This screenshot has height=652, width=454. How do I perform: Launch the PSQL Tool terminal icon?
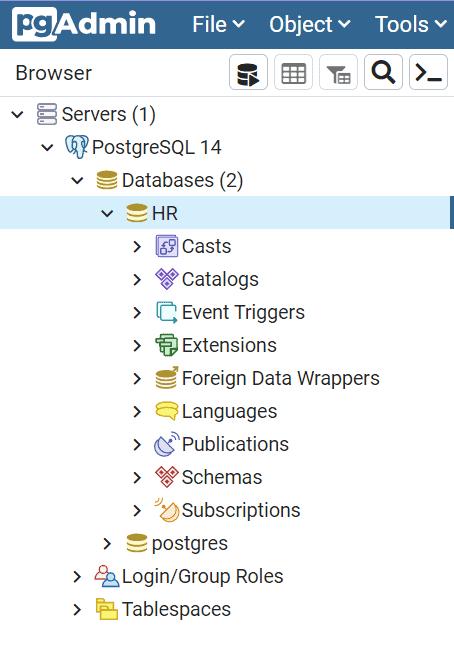pos(428,72)
